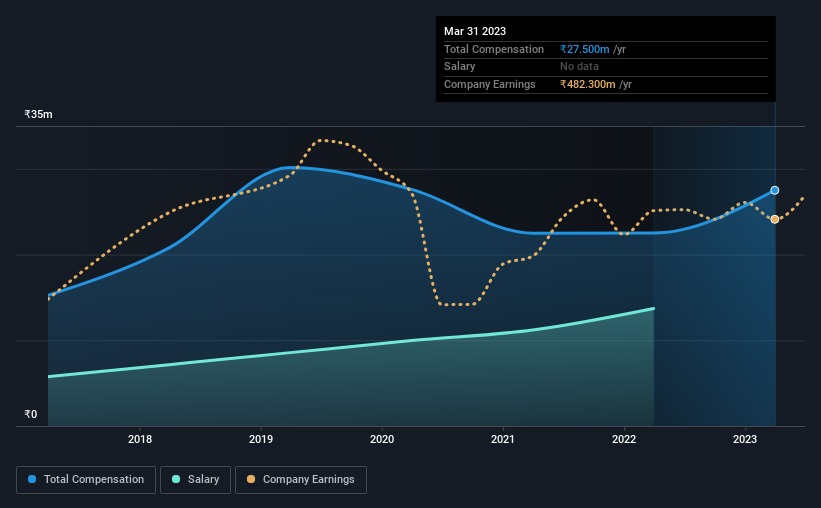Click the ₹482.300m company earnings value
Viewport: 821px width, 508px height.
[587, 84]
